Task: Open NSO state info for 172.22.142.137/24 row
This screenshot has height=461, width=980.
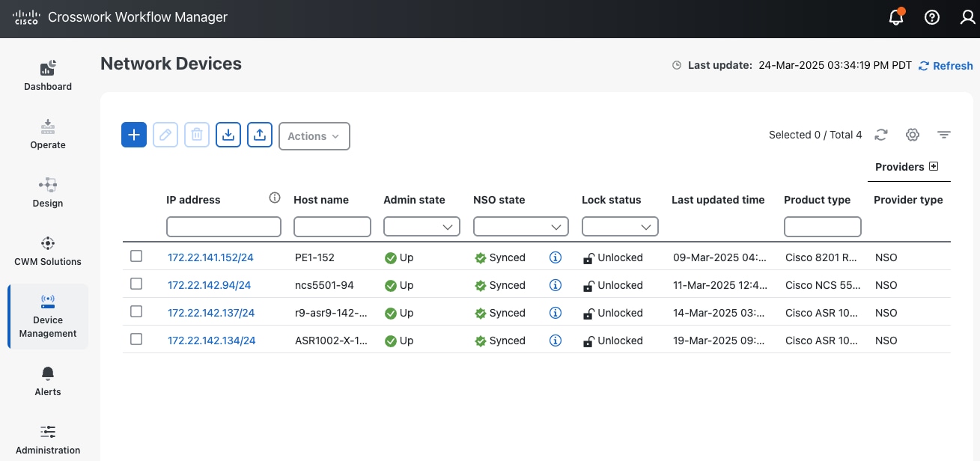Action: (556, 313)
